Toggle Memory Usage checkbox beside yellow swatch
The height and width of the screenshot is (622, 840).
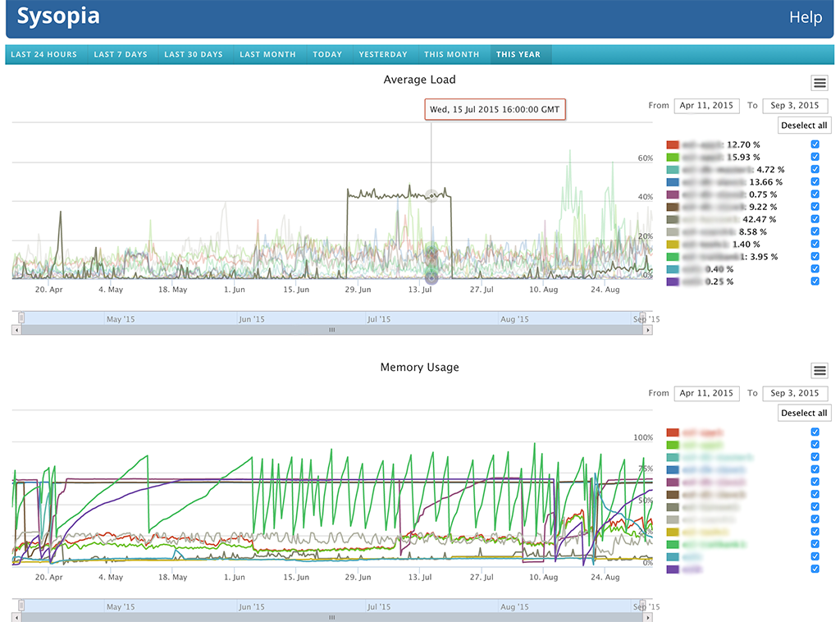[x=815, y=532]
